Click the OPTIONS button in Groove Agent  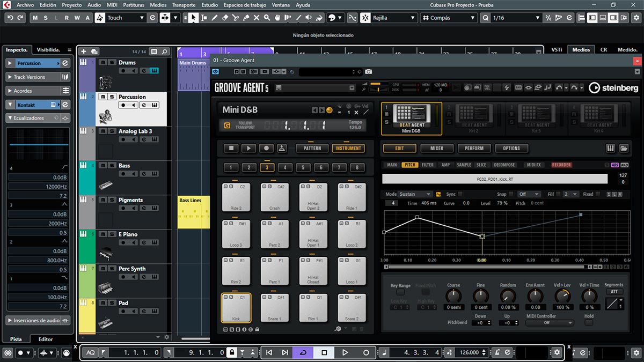pyautogui.click(x=511, y=148)
